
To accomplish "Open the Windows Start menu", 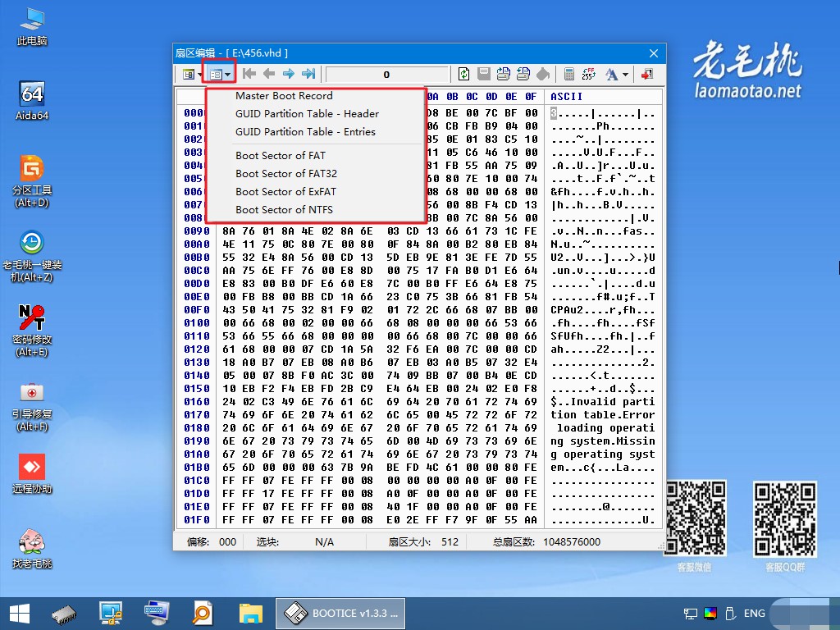I will coord(20,614).
